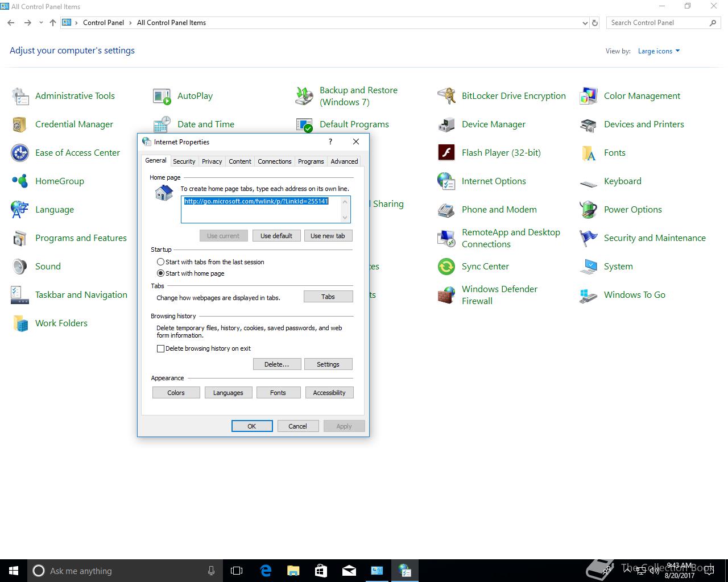Switch to the Connections tab
The image size is (728, 582).
tap(275, 161)
